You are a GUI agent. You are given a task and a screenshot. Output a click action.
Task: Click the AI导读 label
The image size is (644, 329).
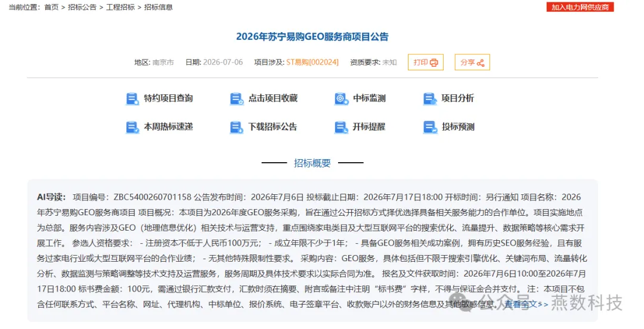pyautogui.click(x=51, y=197)
